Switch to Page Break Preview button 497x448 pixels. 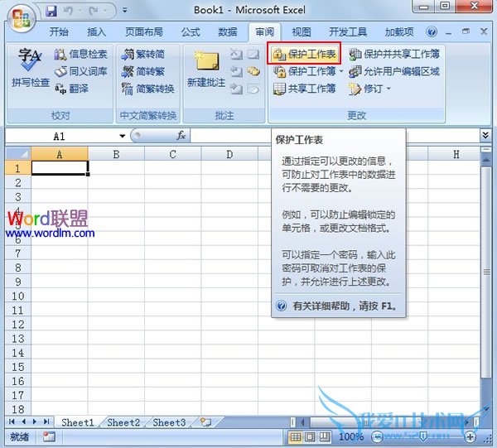click(324, 437)
